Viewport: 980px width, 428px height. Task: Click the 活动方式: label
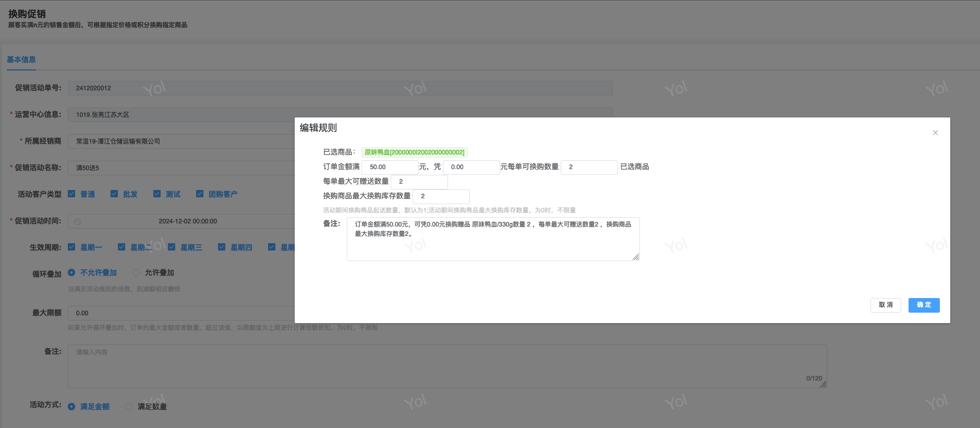click(45, 405)
